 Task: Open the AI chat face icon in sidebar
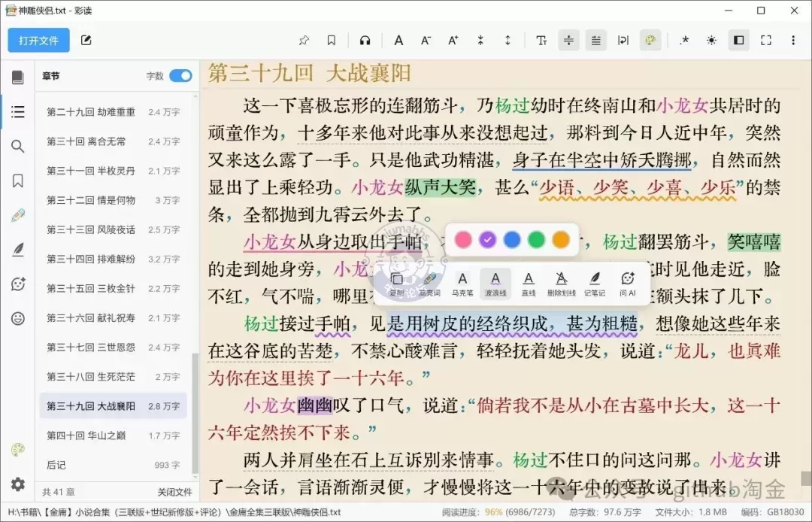tap(17, 284)
